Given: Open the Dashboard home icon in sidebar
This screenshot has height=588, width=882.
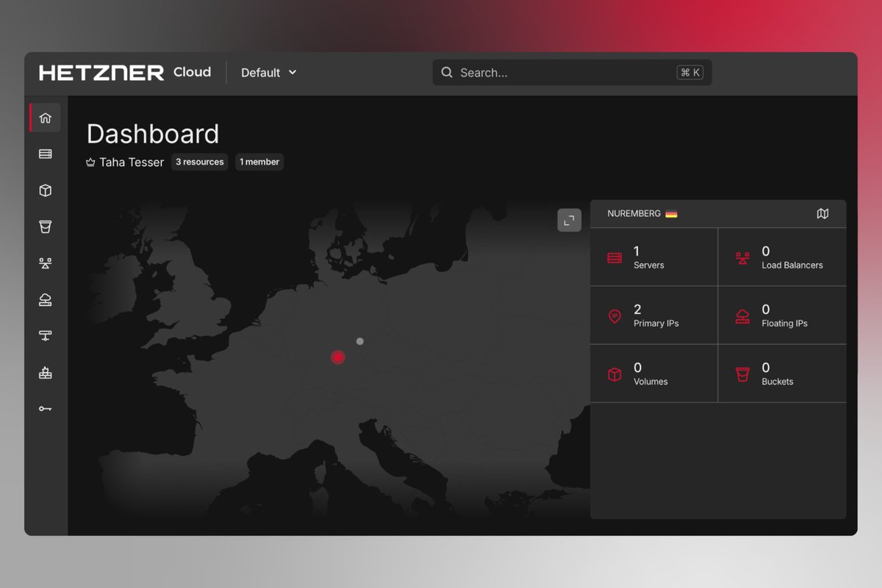Looking at the screenshot, I should pos(46,118).
